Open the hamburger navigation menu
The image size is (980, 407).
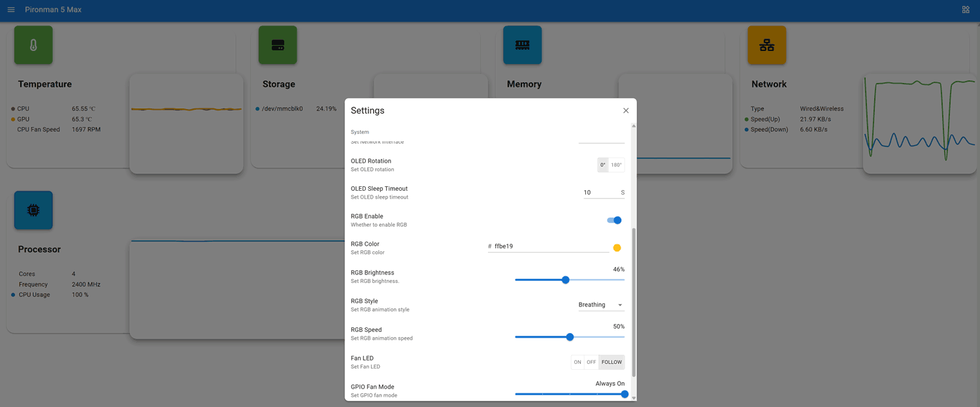tap(11, 10)
